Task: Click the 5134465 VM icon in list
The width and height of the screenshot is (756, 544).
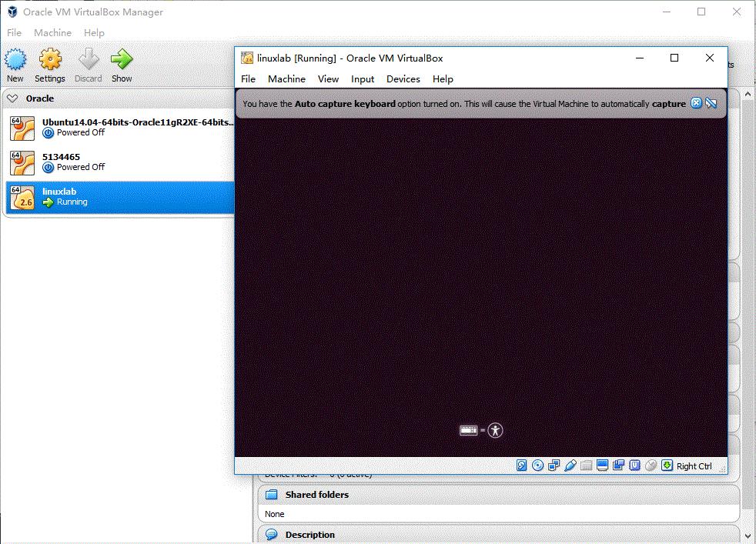Action: coord(22,163)
